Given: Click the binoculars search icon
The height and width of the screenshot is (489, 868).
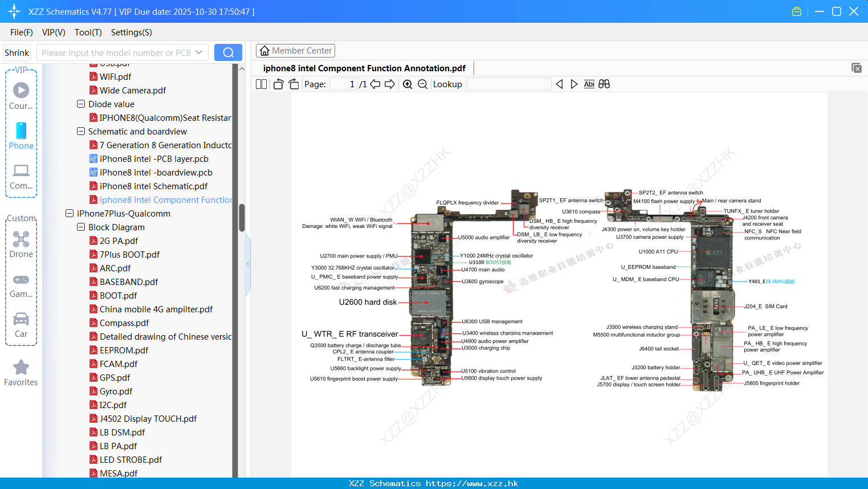Looking at the screenshot, I should (604, 84).
